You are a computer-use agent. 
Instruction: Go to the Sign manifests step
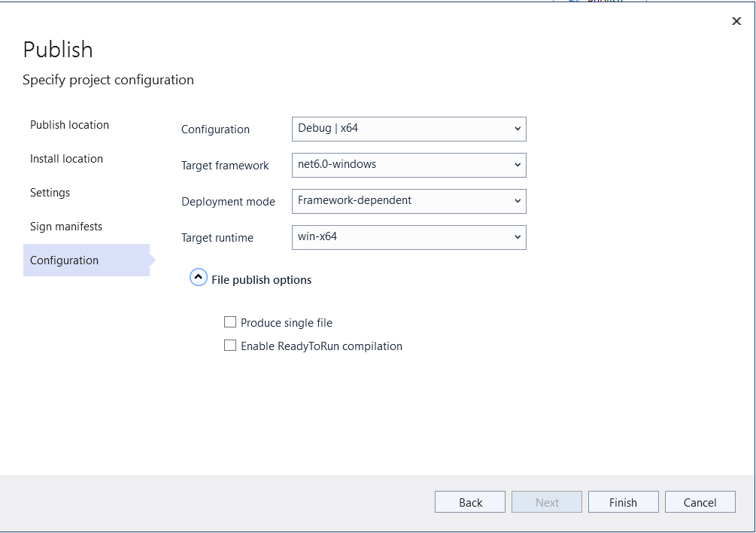point(66,226)
